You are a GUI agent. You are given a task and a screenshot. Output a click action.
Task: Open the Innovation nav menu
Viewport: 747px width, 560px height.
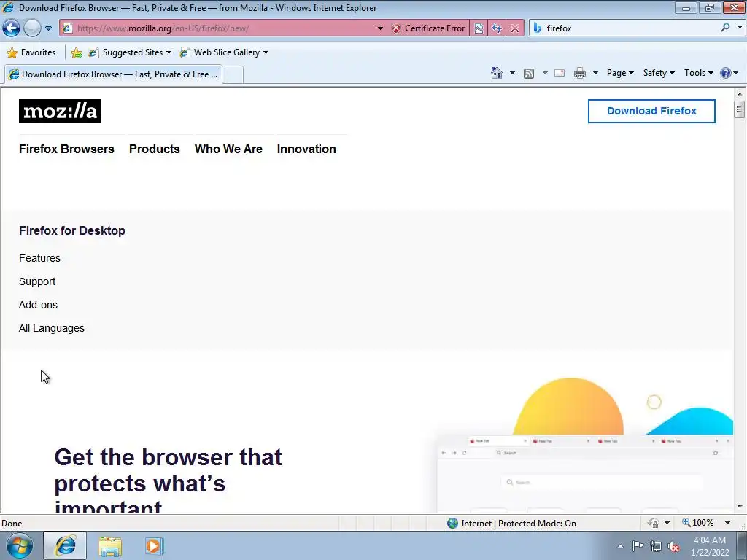(x=306, y=149)
